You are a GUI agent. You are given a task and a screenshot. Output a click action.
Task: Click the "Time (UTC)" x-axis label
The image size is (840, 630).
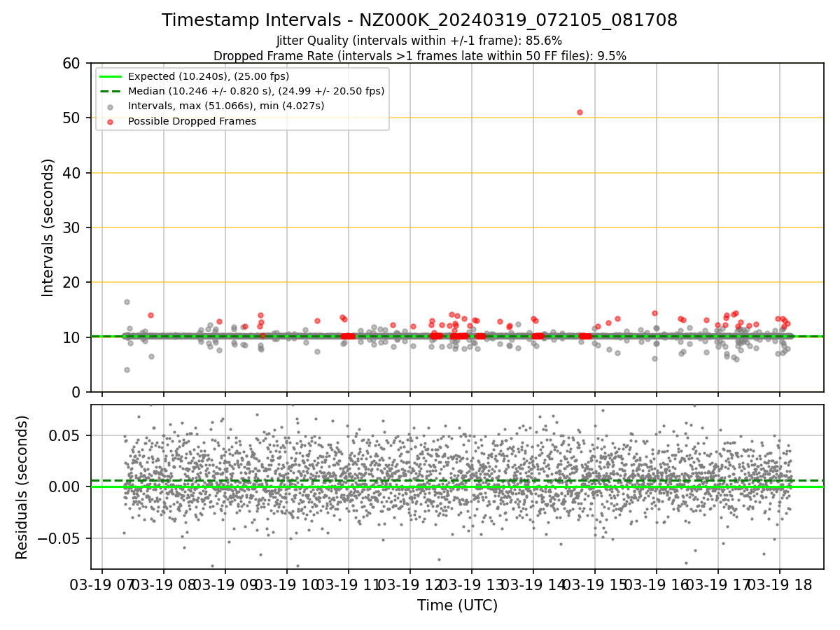[457, 605]
